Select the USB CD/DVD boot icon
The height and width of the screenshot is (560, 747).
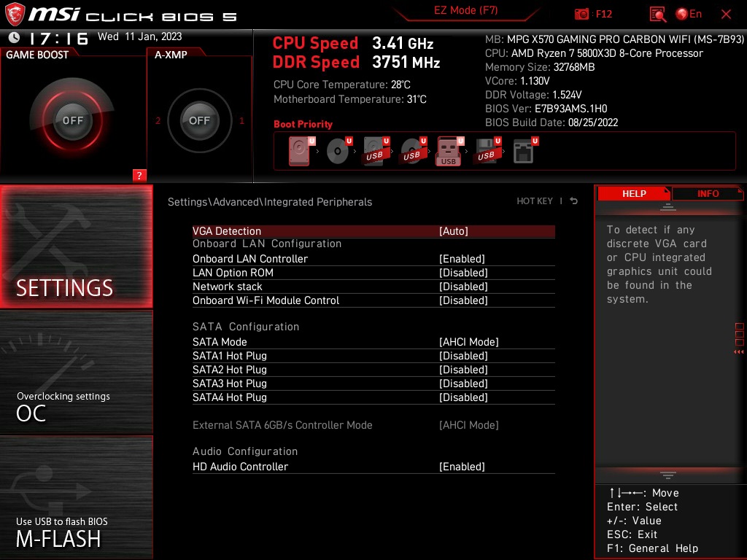point(413,151)
